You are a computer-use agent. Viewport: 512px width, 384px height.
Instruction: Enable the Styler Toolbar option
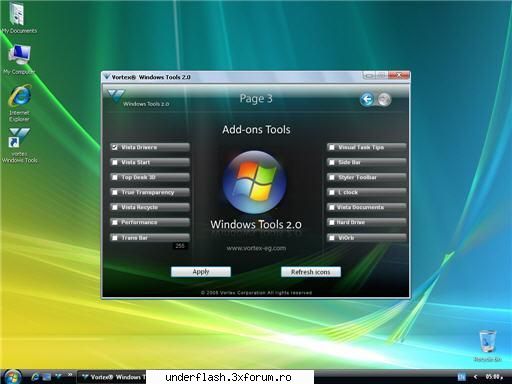pyautogui.click(x=332, y=177)
